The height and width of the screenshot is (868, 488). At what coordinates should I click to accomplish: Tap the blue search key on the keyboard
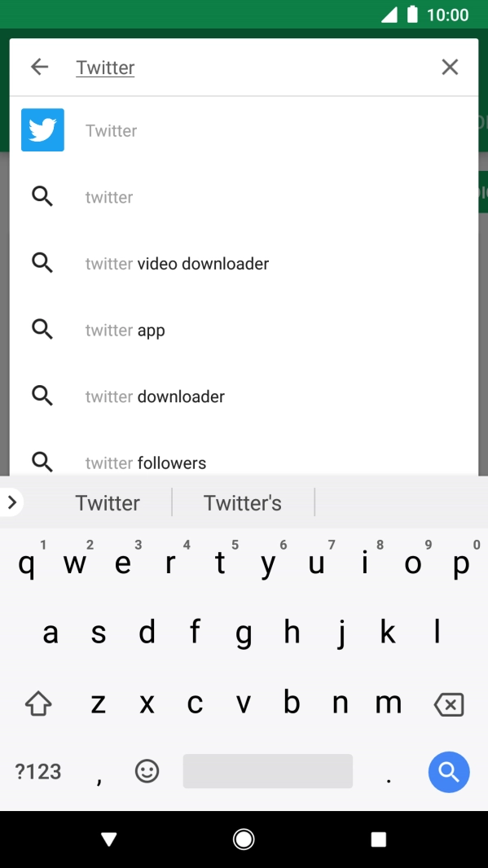pyautogui.click(x=449, y=771)
